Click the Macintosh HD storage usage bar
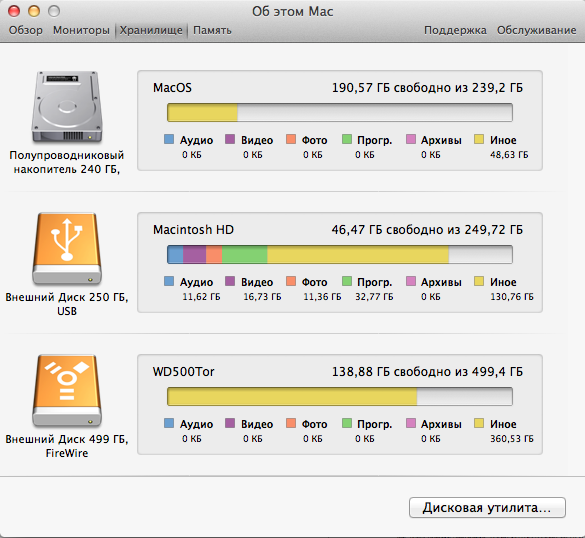The height and width of the screenshot is (538, 585). coord(340,254)
